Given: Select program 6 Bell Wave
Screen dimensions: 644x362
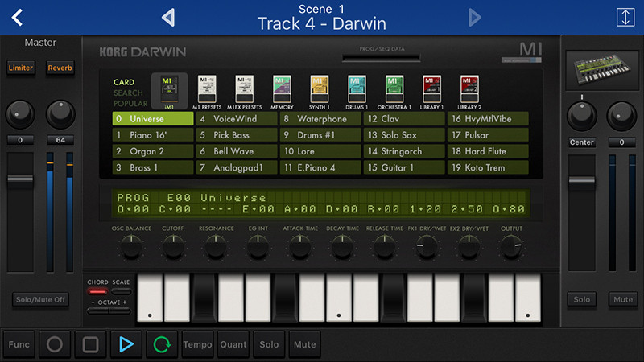Looking at the screenshot, I should (x=237, y=151).
